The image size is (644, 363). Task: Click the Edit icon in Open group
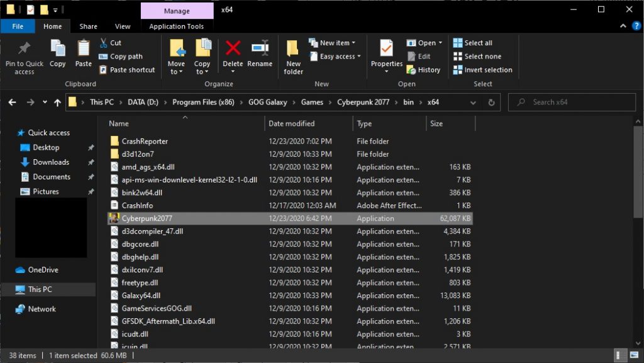pyautogui.click(x=411, y=56)
